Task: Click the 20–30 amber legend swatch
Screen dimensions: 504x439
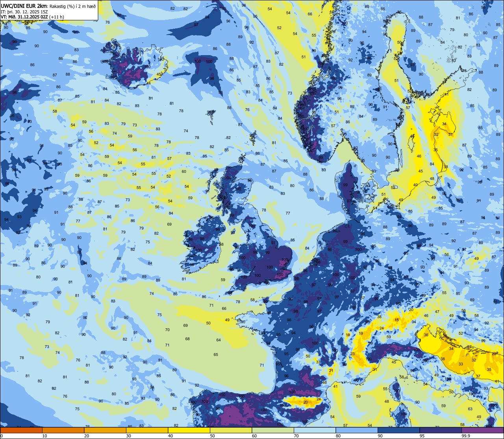Action: click(x=105, y=430)
